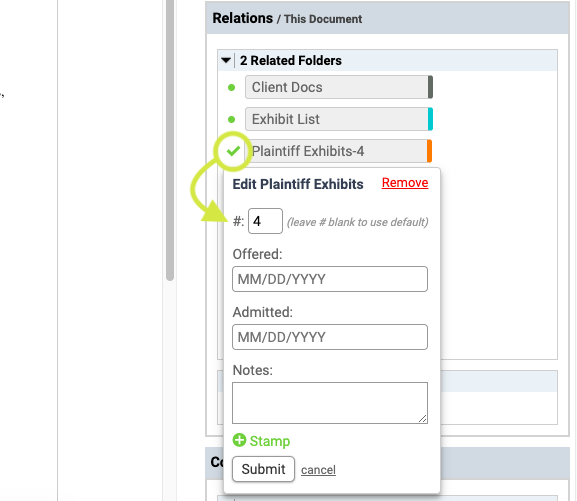577x501 pixels.
Task: Click the green checkmark beside Plaintiff Exhibits-4
Action: [x=233, y=151]
